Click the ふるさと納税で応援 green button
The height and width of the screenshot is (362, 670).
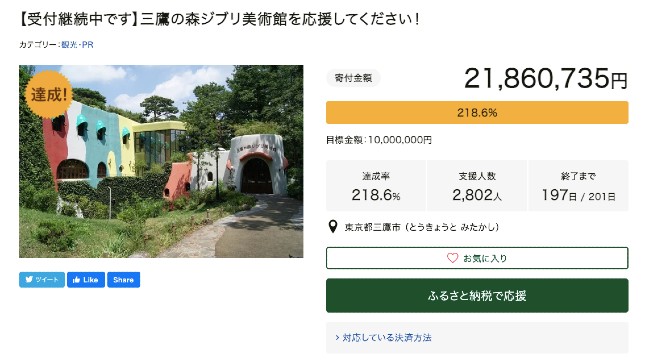click(477, 296)
